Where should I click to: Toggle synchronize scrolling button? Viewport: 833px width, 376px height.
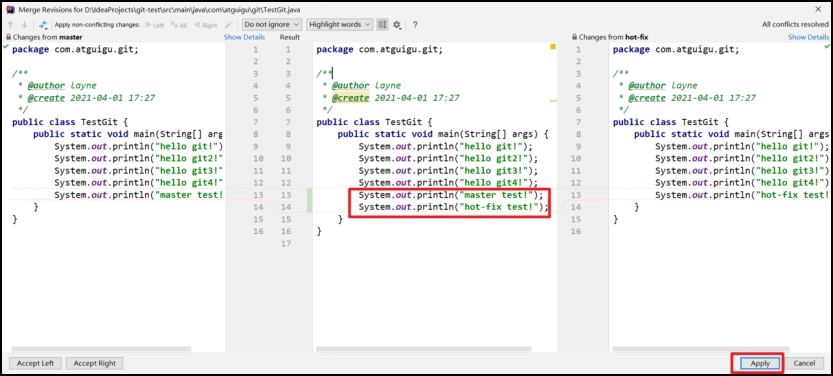click(382, 24)
